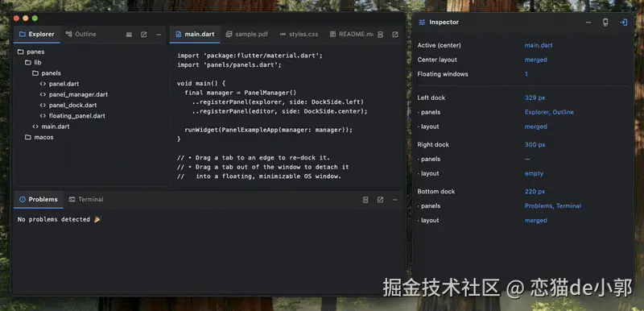Click the Floating windows label

(x=442, y=74)
